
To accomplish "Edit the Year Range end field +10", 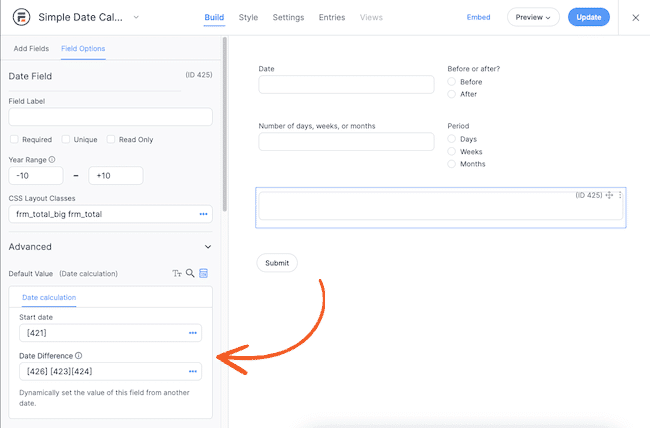I will [x=116, y=175].
